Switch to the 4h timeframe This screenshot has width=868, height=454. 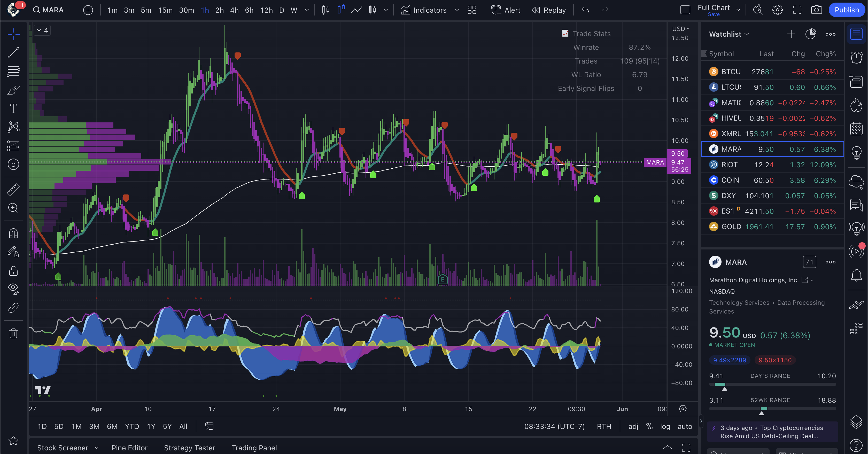click(x=234, y=10)
